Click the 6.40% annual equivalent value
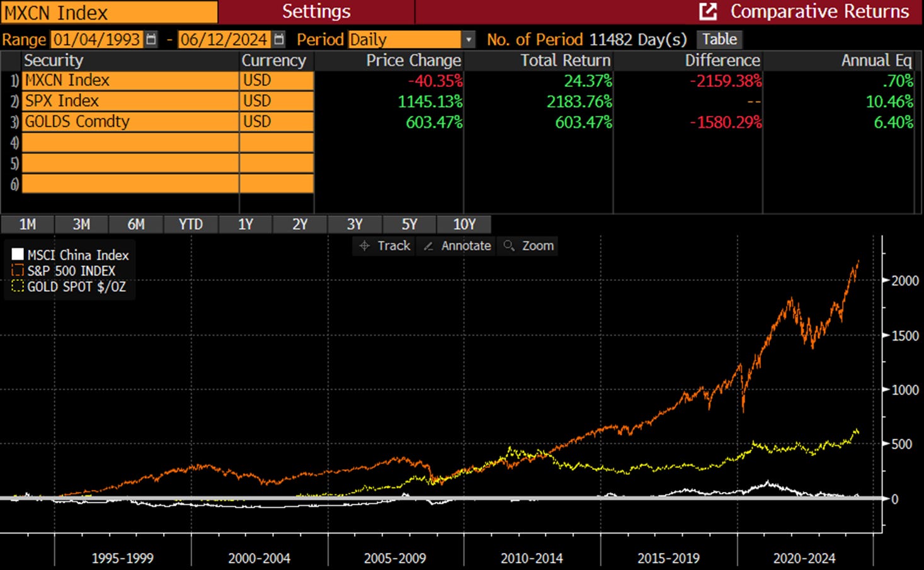The height and width of the screenshot is (570, 924). pyautogui.click(x=893, y=122)
